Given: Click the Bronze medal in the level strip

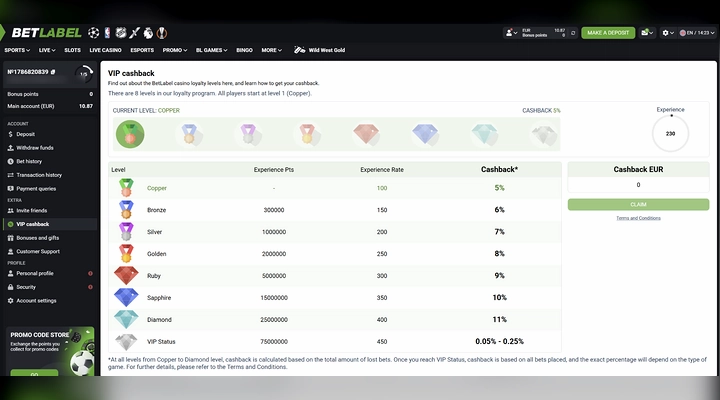Looking at the screenshot, I should pos(189,134).
